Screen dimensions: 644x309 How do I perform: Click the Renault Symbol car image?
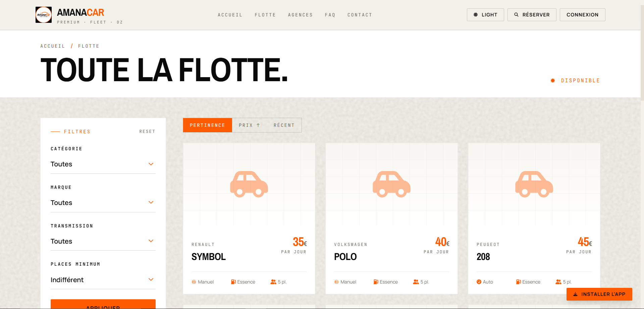(x=249, y=184)
